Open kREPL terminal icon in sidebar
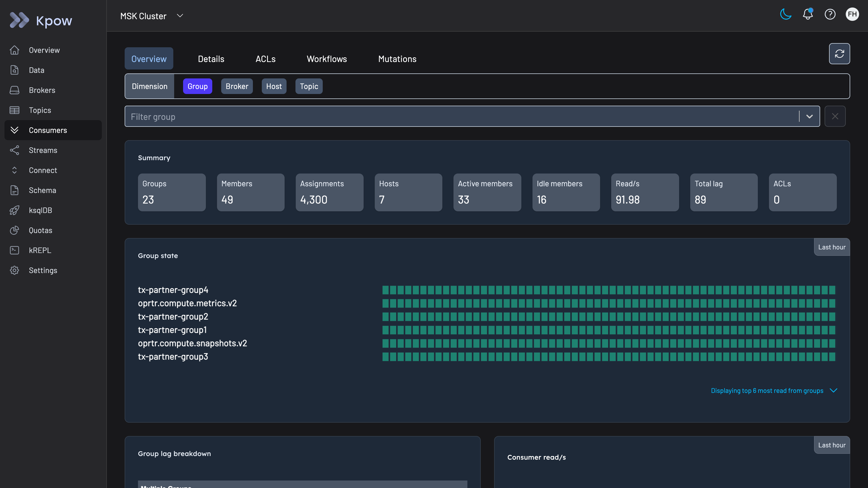Image resolution: width=868 pixels, height=488 pixels. tap(14, 250)
